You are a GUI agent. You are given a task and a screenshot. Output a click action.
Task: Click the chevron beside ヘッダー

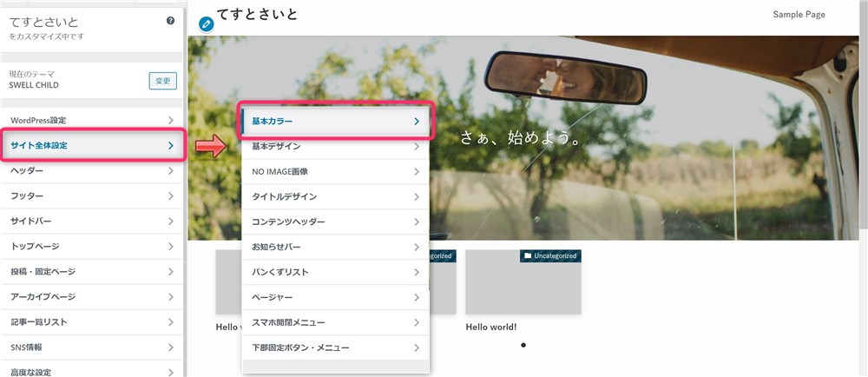pyautogui.click(x=170, y=171)
